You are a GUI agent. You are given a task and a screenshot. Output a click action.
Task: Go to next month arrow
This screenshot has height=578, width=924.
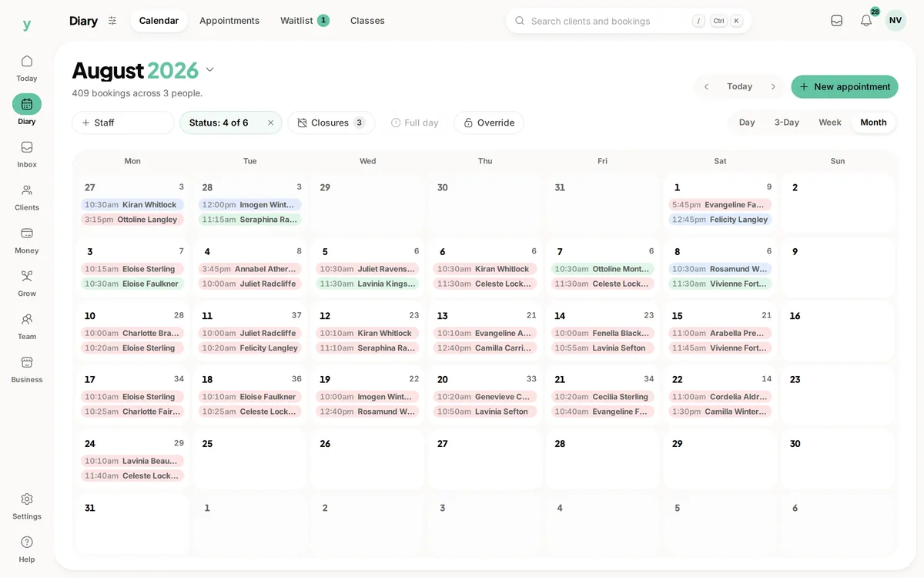point(773,86)
